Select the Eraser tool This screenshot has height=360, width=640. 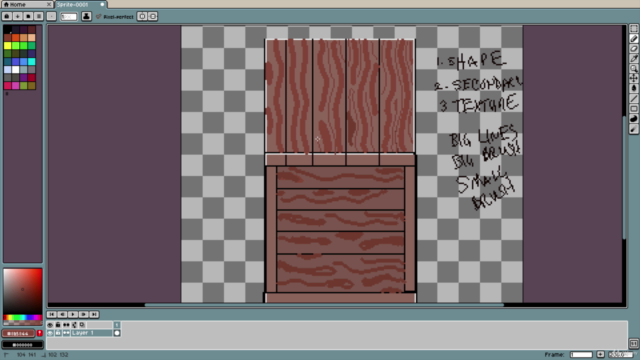pos(633,49)
